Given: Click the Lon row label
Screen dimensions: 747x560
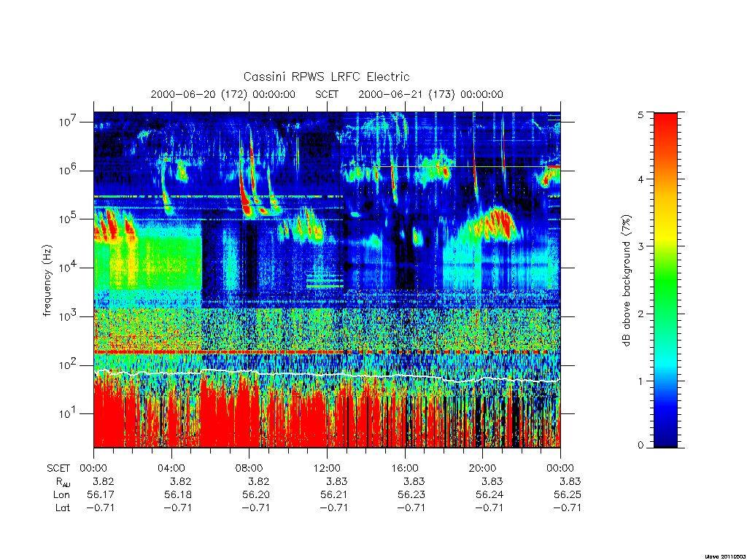Looking at the screenshot, I should pyautogui.click(x=61, y=495).
